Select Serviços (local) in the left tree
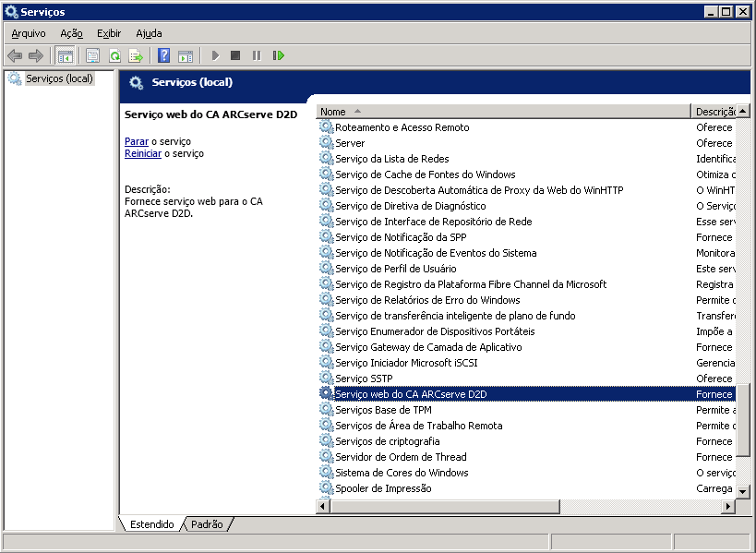Viewport: 756px width, 553px height. (59, 78)
